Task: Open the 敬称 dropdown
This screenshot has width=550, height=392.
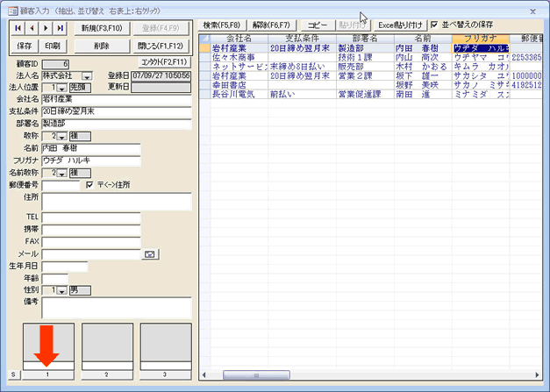Action: click(x=61, y=136)
